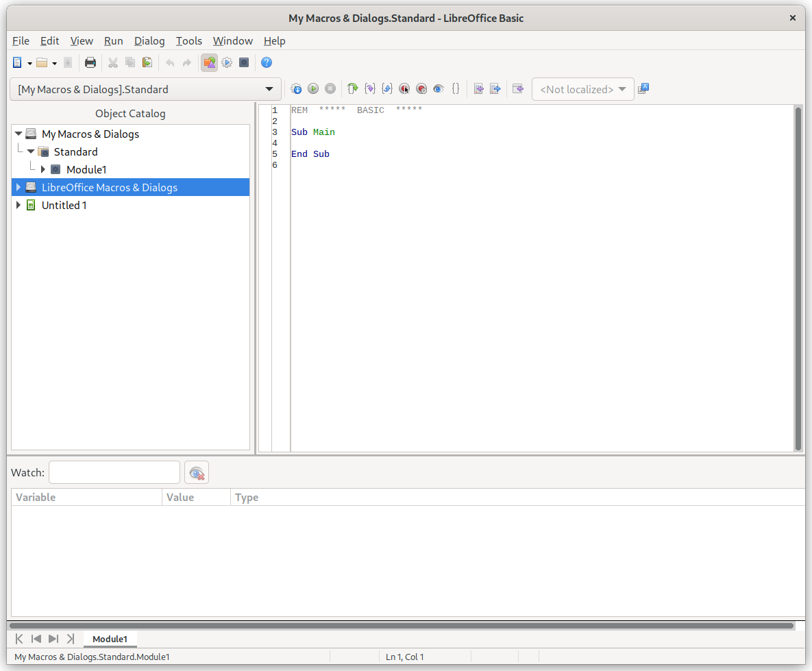Open the Edit menu

50,41
